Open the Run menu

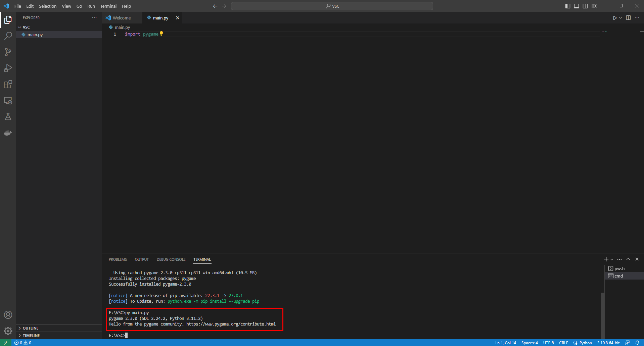point(91,6)
